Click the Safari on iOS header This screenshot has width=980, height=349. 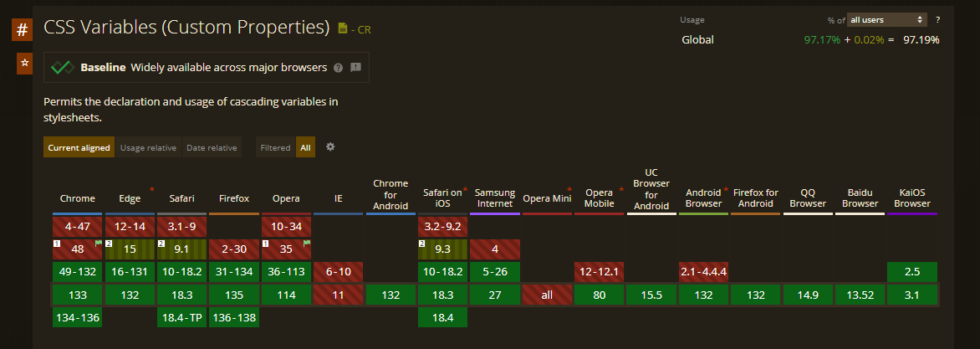pos(442,198)
